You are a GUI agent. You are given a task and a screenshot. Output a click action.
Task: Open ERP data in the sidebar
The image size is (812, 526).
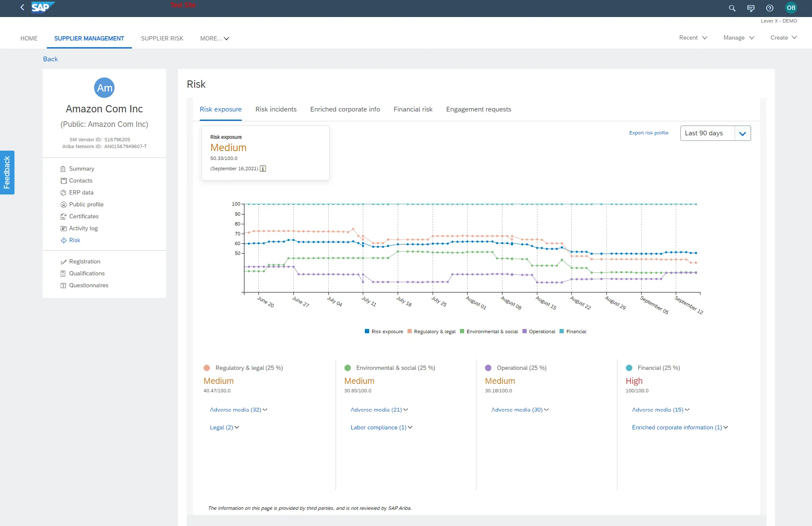[81, 193]
